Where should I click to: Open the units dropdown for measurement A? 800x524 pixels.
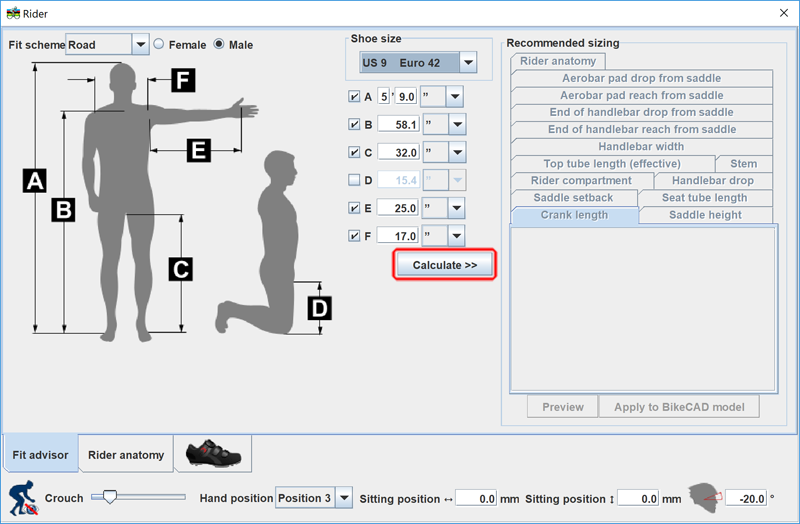pos(455,96)
